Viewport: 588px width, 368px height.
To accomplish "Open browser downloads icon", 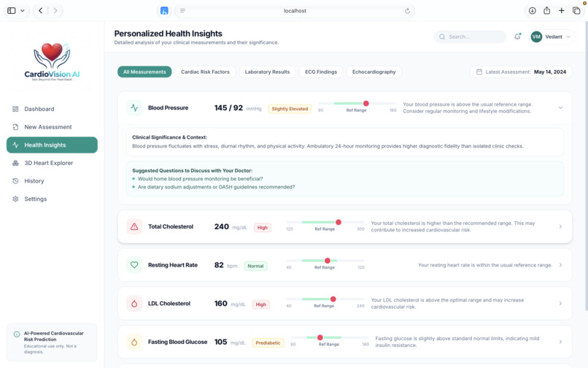I will (x=532, y=10).
